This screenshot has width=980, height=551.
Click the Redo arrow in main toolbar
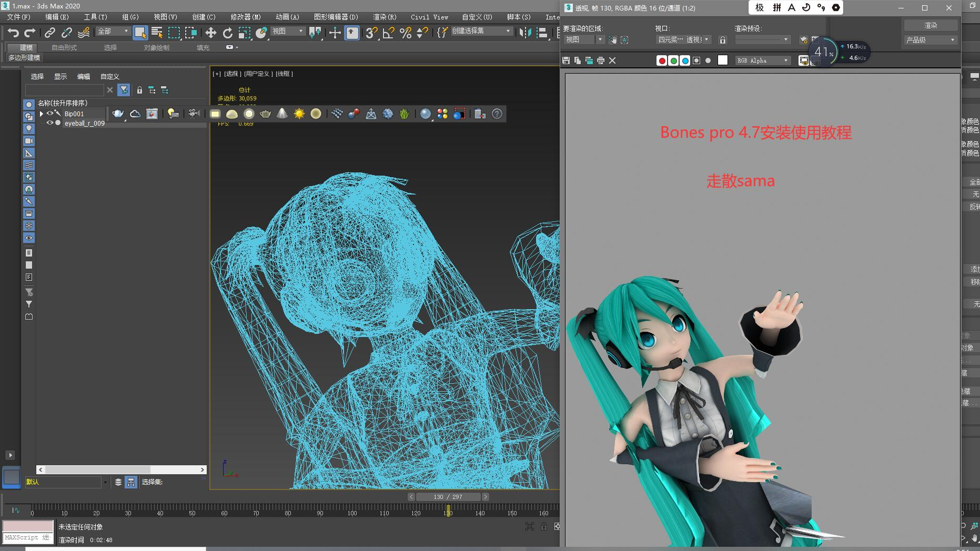tap(30, 33)
